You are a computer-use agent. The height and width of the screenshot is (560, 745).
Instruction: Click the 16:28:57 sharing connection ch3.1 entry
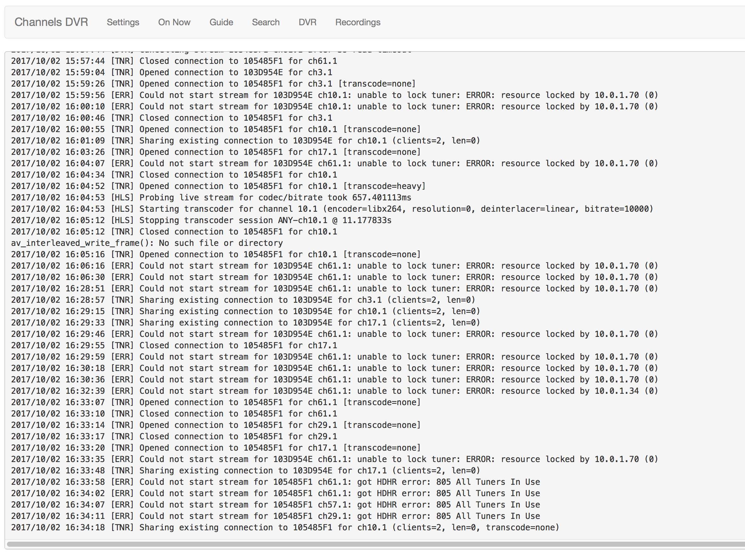(x=243, y=300)
